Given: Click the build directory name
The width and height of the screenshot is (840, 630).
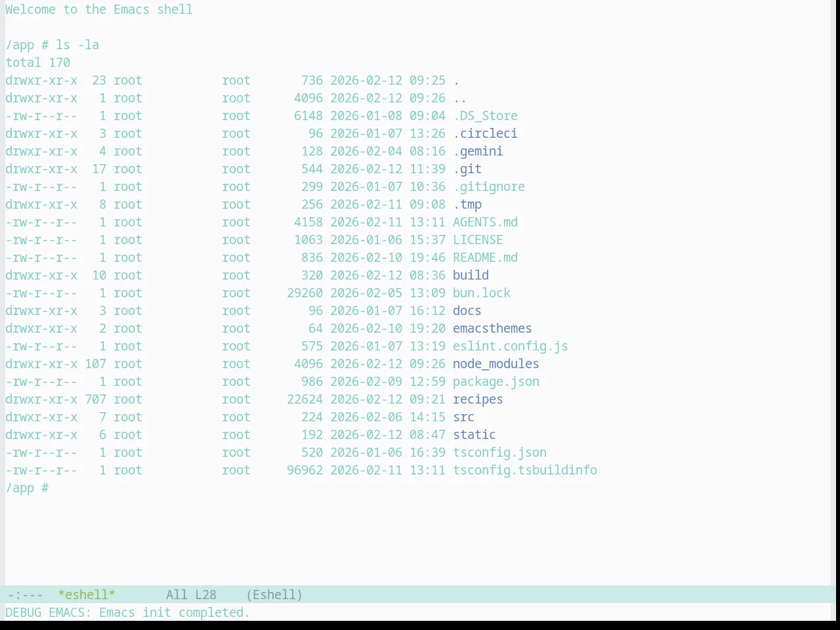Looking at the screenshot, I should 471,276.
